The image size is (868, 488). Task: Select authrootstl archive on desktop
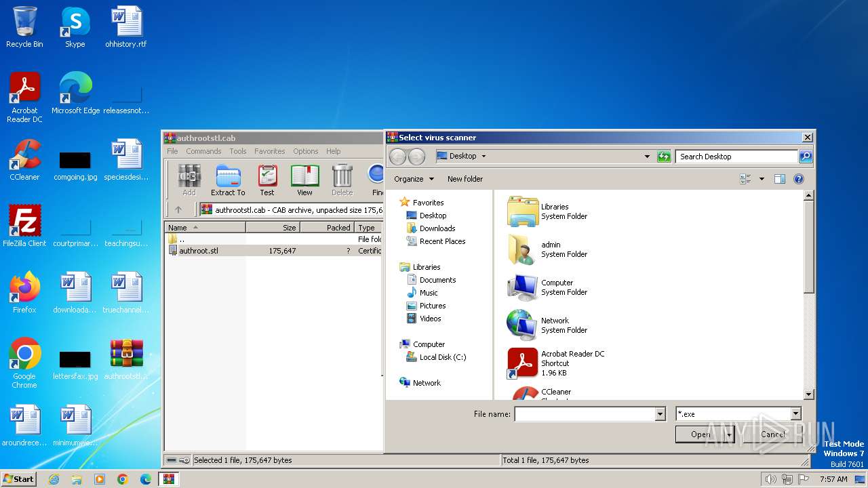point(126,359)
